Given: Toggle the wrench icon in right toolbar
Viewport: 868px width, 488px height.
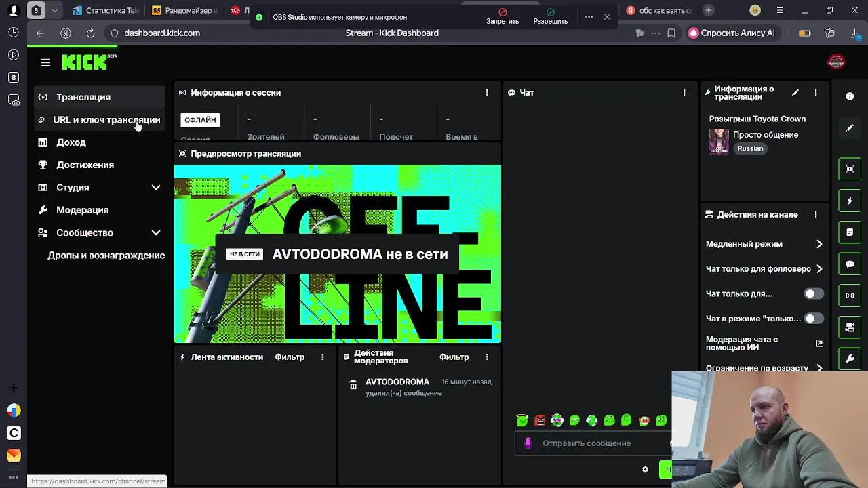Looking at the screenshot, I should pos(850,359).
